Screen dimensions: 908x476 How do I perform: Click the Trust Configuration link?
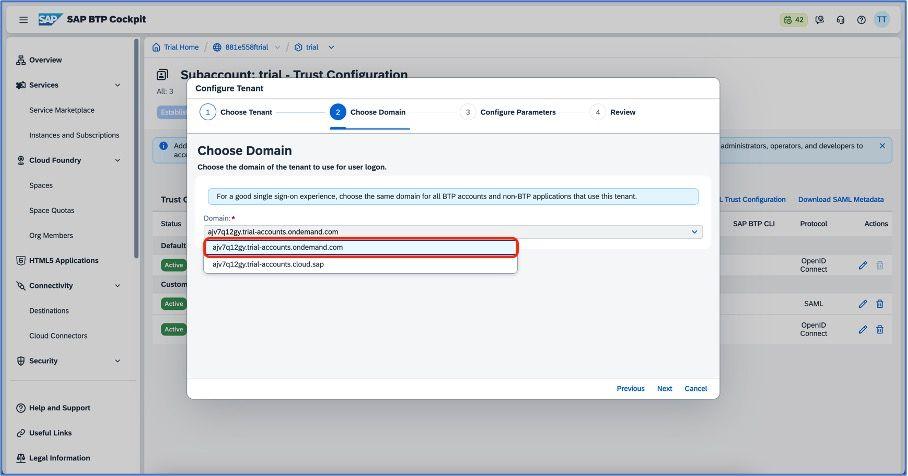point(753,199)
